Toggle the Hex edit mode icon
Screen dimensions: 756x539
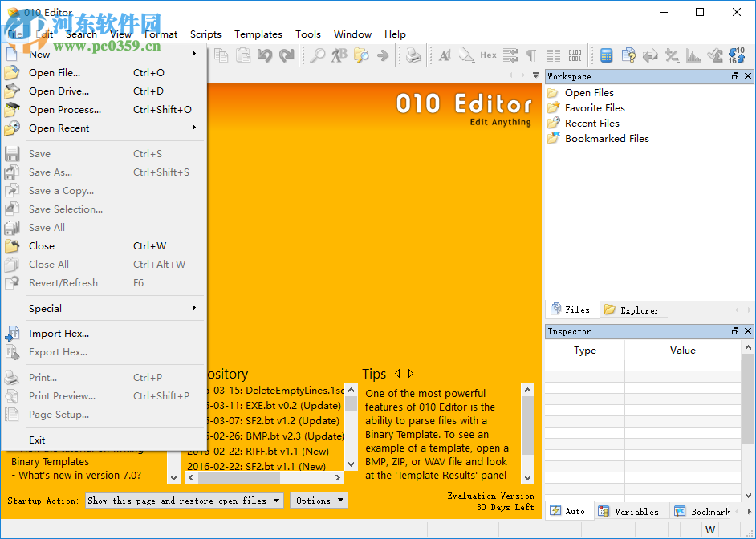pos(489,55)
